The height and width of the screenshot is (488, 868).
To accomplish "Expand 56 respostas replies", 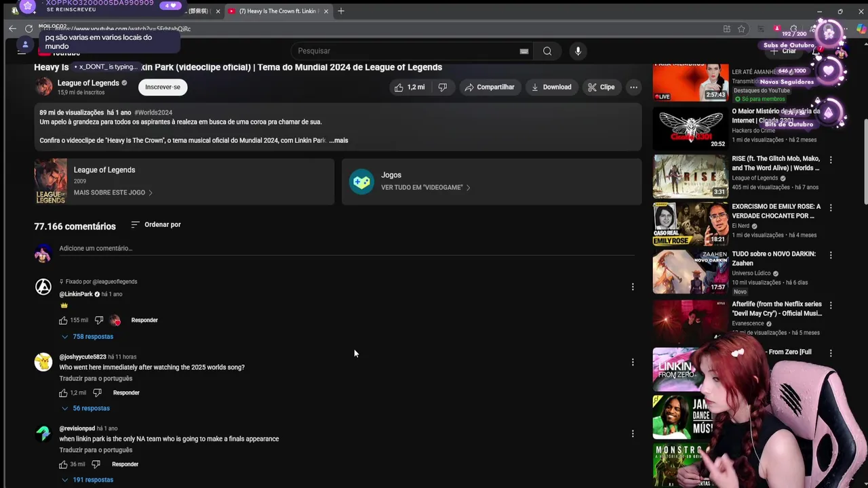I will (x=85, y=409).
